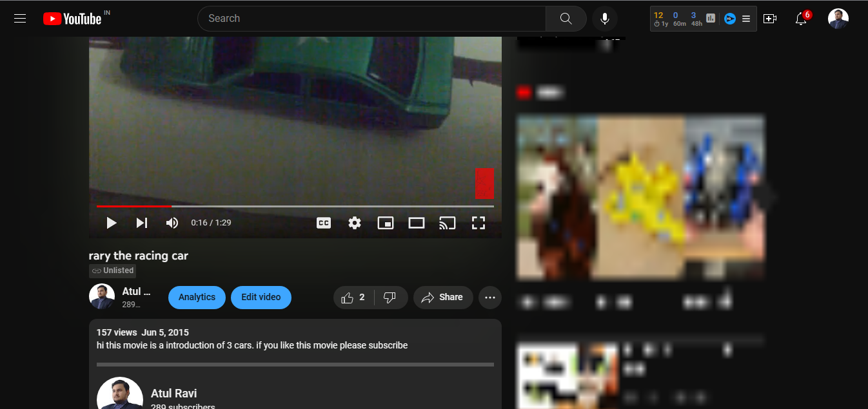Open the more actions three-dot menu
Viewport: 868px width, 409px height.
point(490,298)
